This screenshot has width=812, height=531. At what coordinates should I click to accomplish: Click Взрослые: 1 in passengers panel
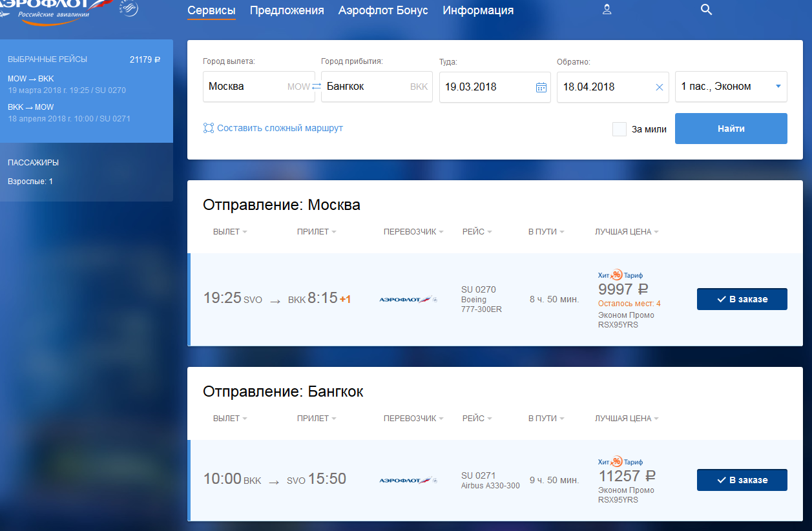click(30, 182)
